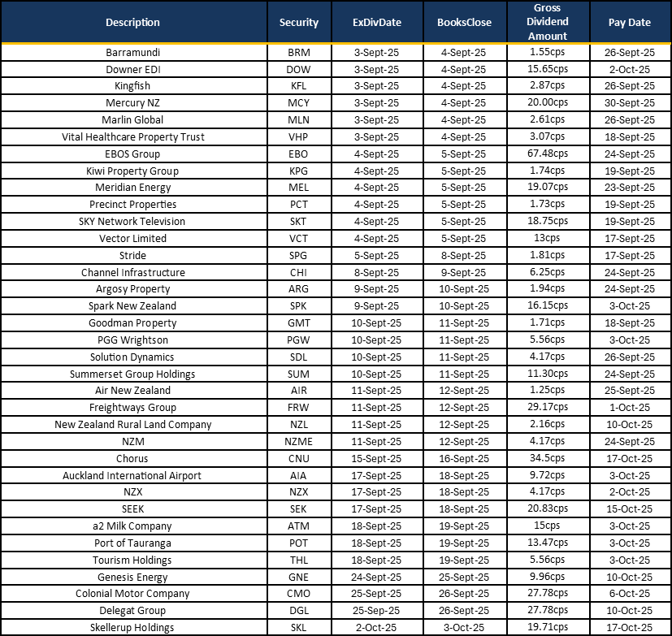Click the Description column header

click(x=133, y=22)
